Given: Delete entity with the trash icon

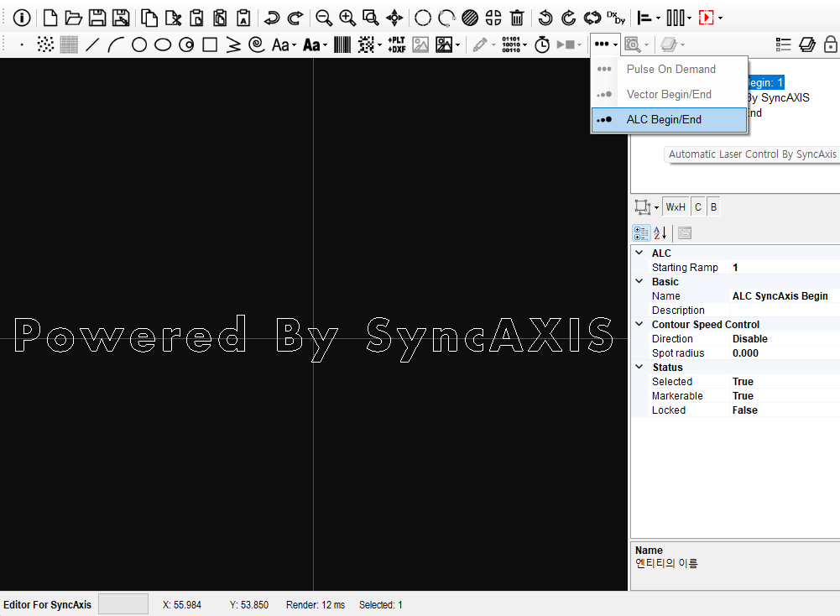Looking at the screenshot, I should (517, 18).
